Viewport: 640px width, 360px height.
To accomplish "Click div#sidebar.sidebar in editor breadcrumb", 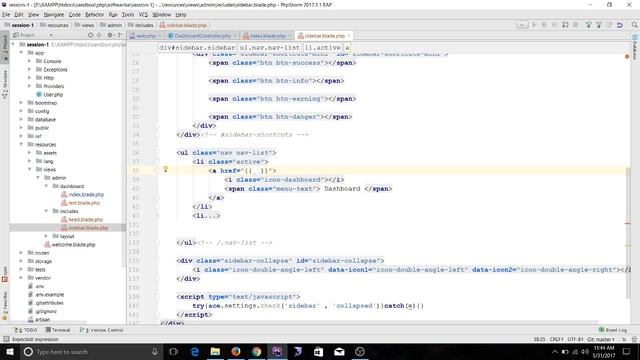I will click(x=197, y=48).
